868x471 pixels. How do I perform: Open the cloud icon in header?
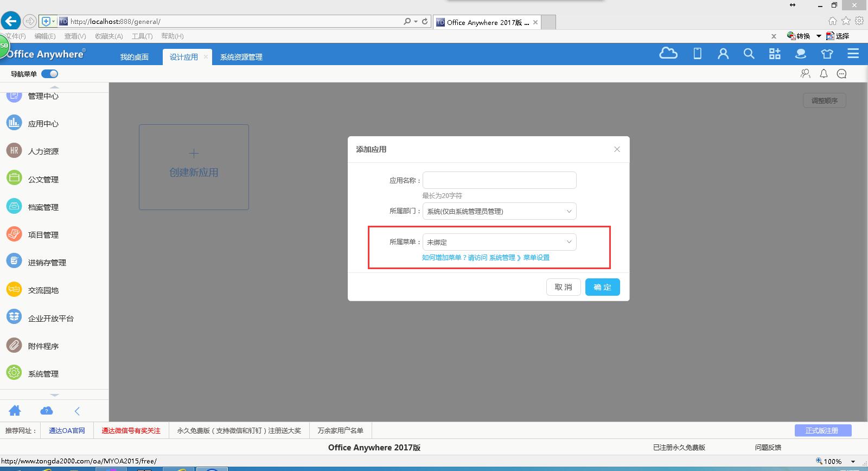(668, 53)
